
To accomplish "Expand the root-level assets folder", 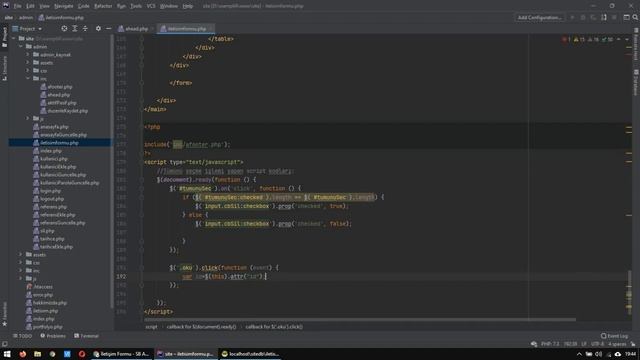I will coord(21,255).
